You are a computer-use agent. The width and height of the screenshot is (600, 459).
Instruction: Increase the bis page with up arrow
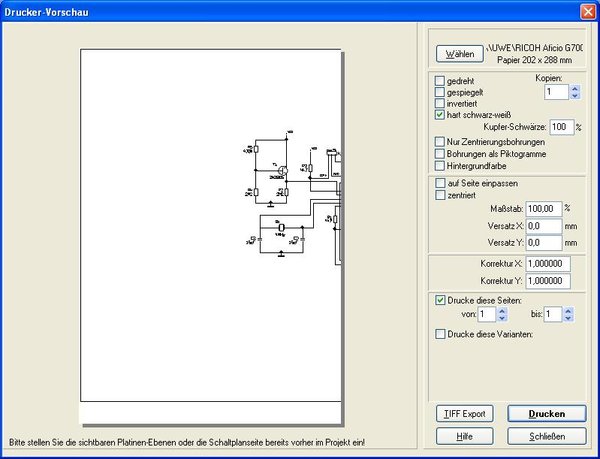tap(568, 311)
